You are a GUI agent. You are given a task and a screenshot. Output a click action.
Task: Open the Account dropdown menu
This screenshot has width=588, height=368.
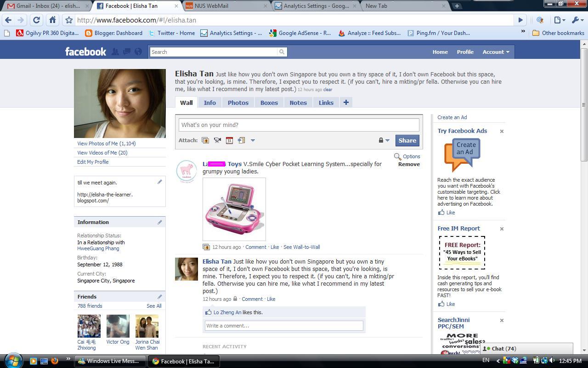496,52
